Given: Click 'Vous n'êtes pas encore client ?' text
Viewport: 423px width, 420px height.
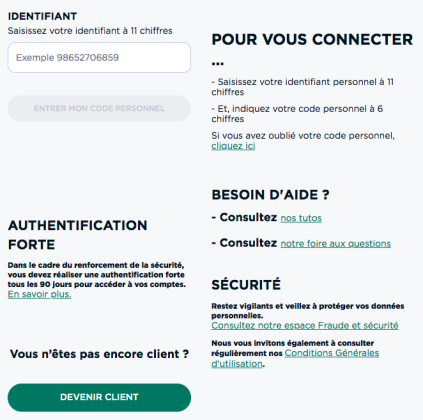Looking at the screenshot, I should 99,354.
